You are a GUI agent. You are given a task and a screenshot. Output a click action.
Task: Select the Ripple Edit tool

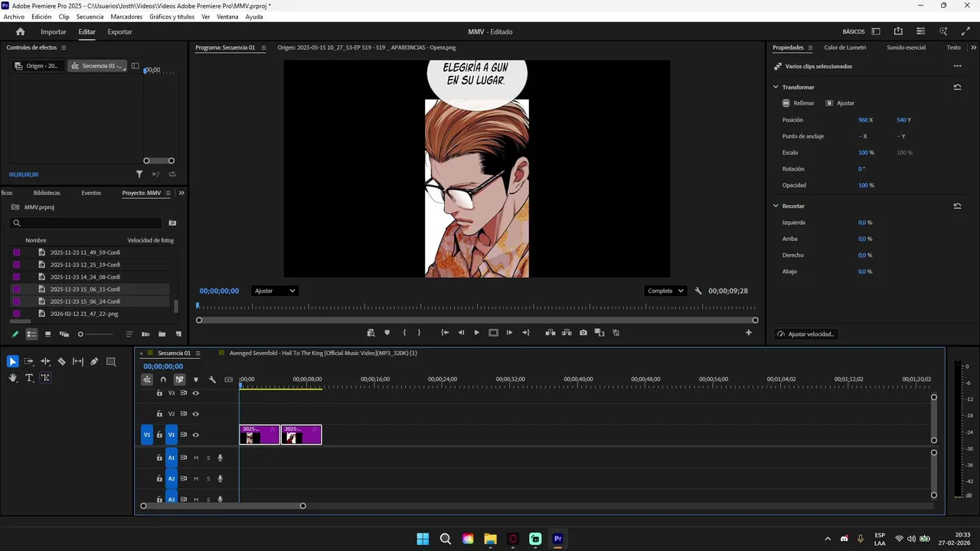[45, 361]
